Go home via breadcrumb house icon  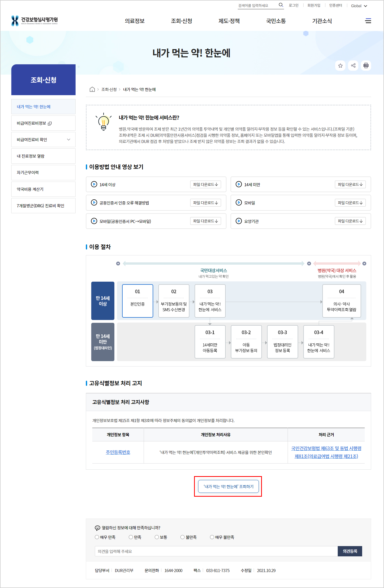[x=92, y=89]
